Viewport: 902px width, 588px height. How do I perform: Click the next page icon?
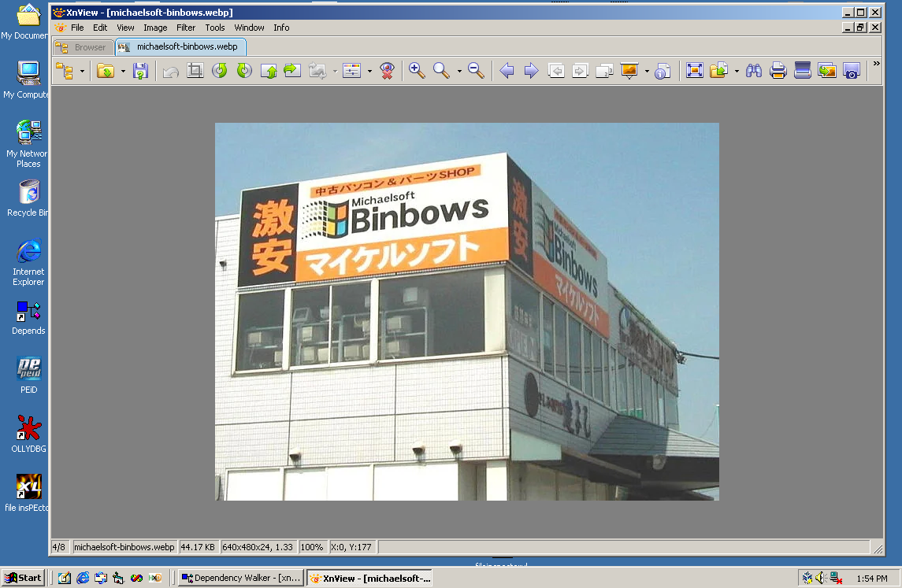[580, 71]
